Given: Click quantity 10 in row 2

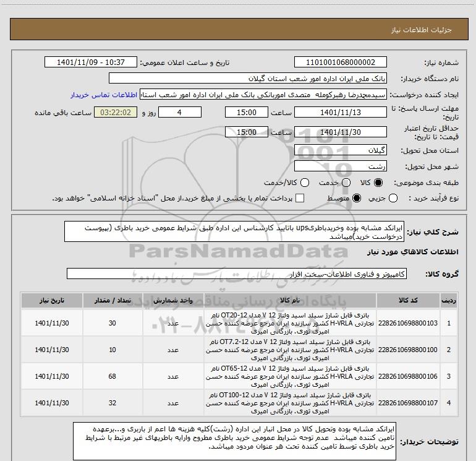Looking at the screenshot, I should [x=113, y=350].
